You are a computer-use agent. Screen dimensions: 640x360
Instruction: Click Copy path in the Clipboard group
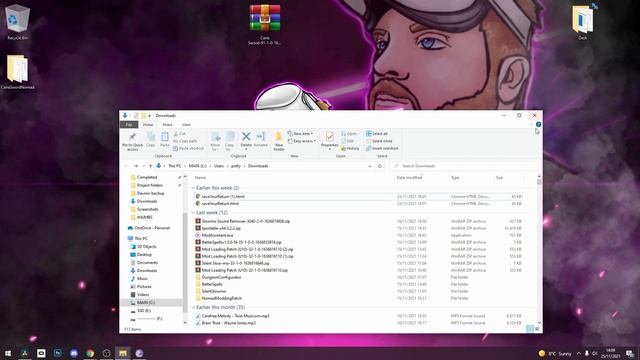point(185,141)
